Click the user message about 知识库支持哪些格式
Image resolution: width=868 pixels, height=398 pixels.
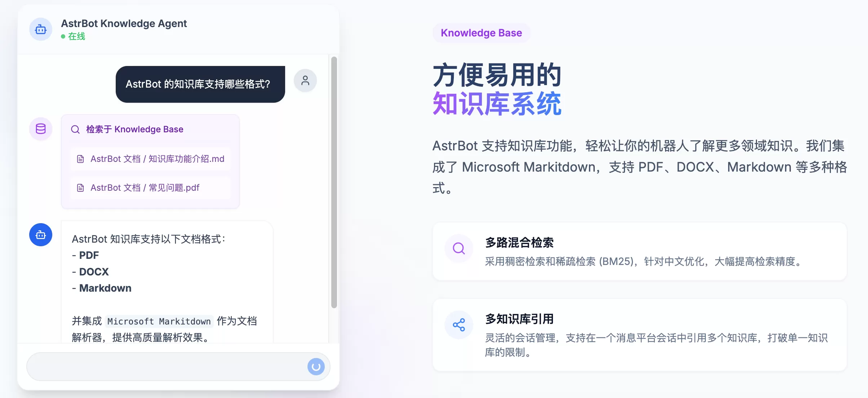[200, 84]
